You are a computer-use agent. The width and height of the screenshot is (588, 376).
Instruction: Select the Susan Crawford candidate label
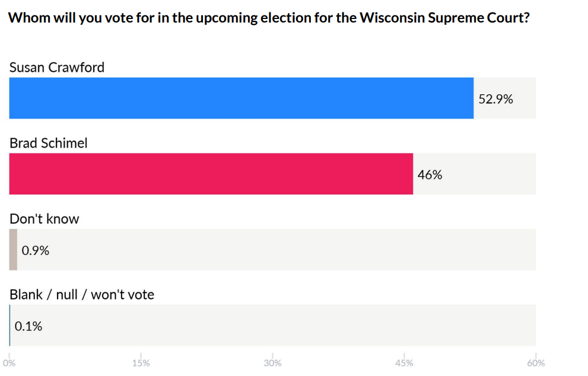(x=57, y=68)
